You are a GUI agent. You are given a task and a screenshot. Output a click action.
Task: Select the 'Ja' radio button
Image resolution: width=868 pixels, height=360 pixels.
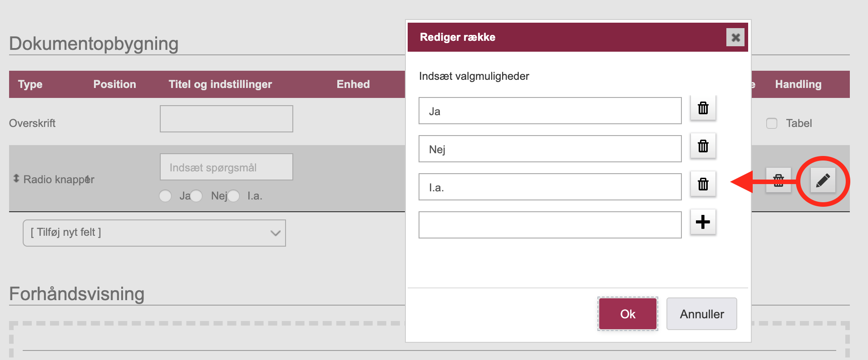coord(165,196)
